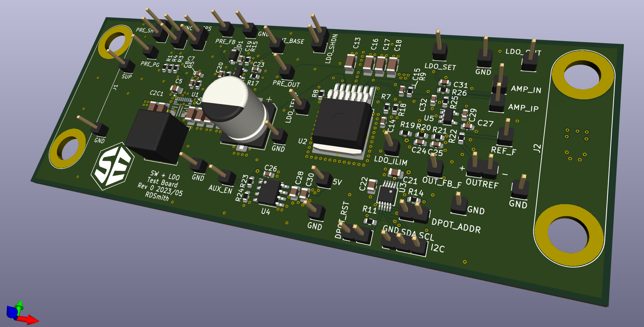
Task: Click the OUT_FB_F silkscreen label
Action: 442,182
